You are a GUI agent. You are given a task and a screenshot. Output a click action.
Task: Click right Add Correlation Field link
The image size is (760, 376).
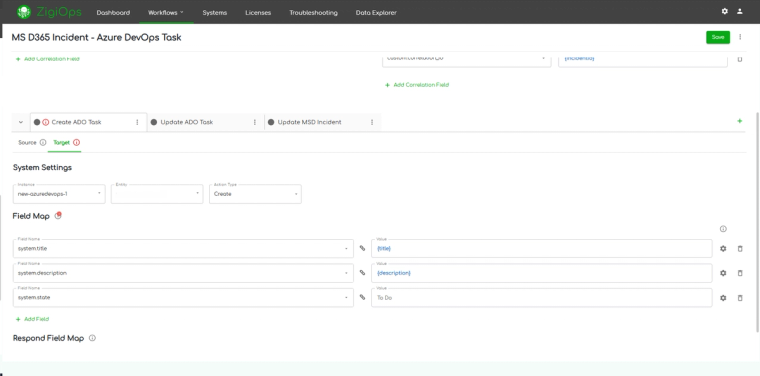tap(417, 85)
